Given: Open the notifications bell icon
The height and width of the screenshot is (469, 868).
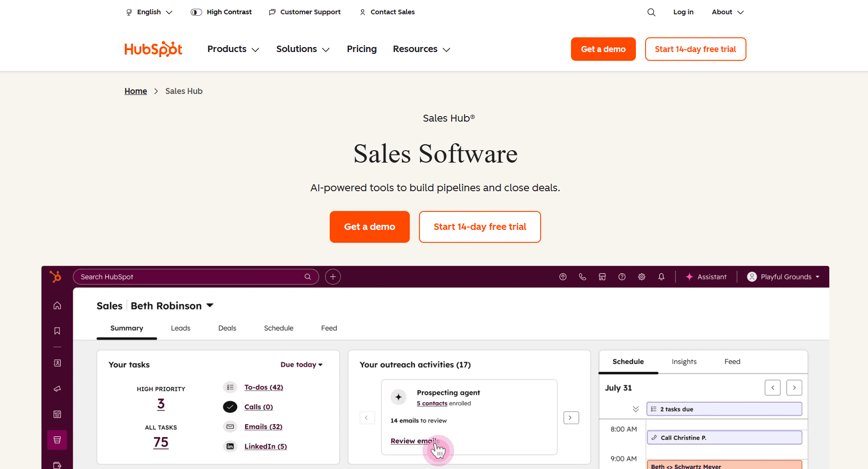Looking at the screenshot, I should (x=661, y=277).
